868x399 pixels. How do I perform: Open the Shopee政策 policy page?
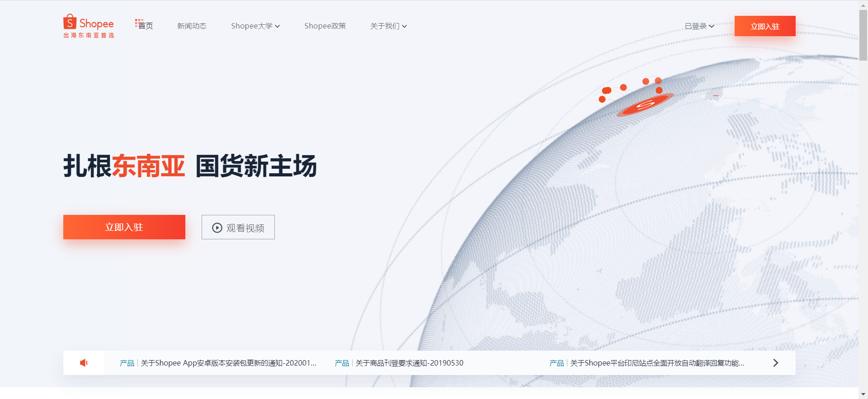pyautogui.click(x=325, y=26)
